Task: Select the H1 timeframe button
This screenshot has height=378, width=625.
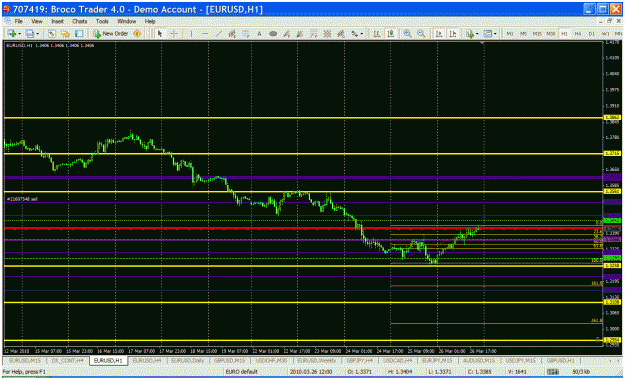Action: (564, 34)
